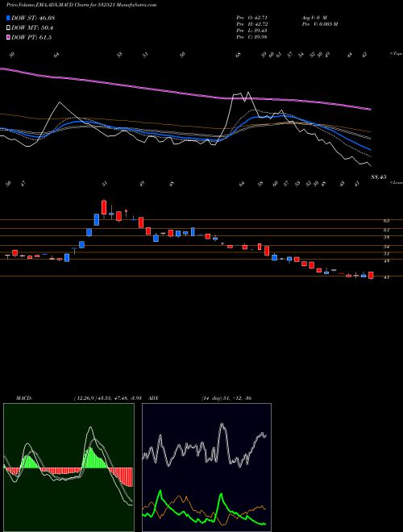Click the ADX (14 day) values text
Screen dimensions: 403x532
pyautogui.click(x=226, y=398)
